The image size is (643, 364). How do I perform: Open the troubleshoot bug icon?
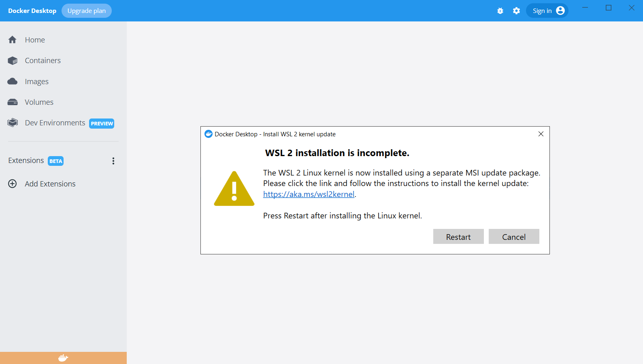(x=500, y=11)
